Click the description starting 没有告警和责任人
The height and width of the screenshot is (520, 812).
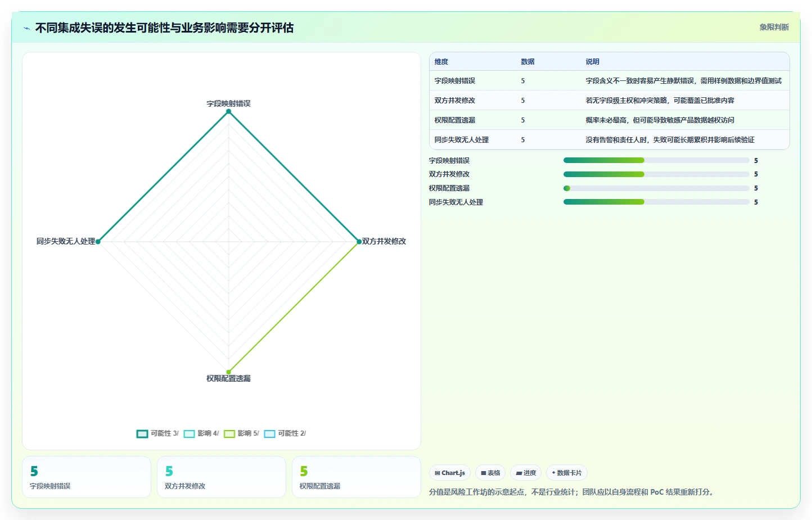point(670,140)
